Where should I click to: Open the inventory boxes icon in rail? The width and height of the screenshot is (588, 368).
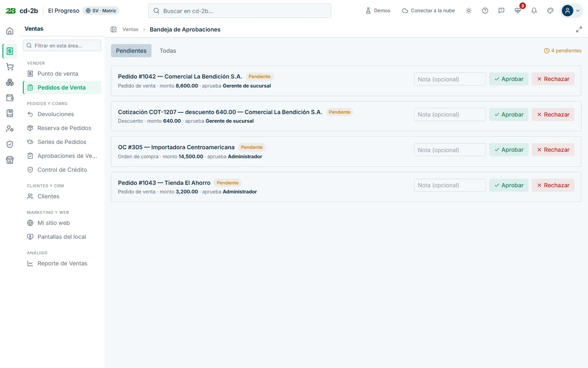(x=10, y=82)
